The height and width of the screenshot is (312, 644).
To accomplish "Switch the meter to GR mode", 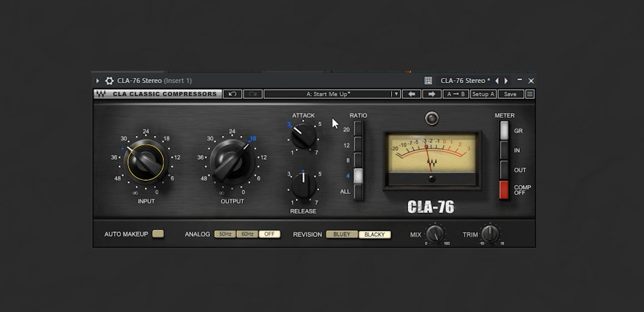I will [504, 131].
